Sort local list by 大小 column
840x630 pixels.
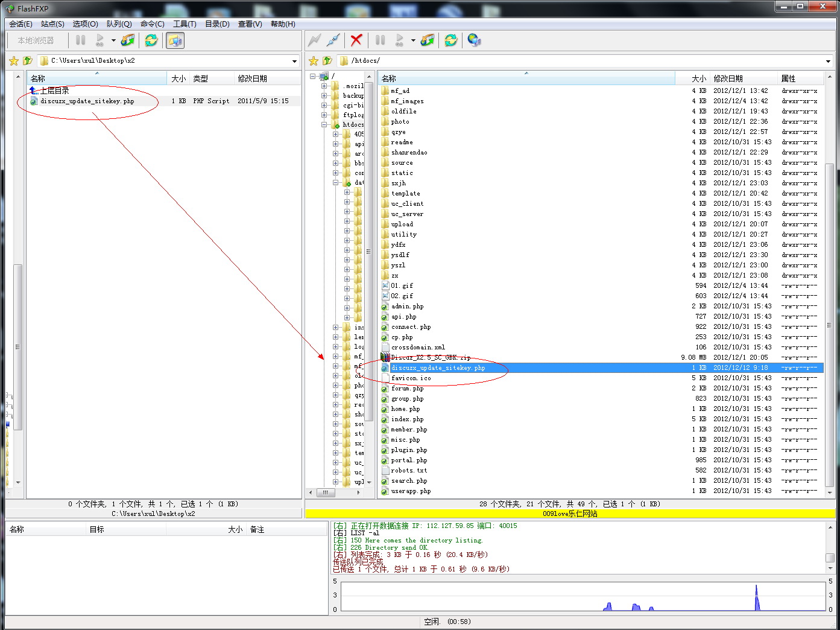tap(178, 78)
